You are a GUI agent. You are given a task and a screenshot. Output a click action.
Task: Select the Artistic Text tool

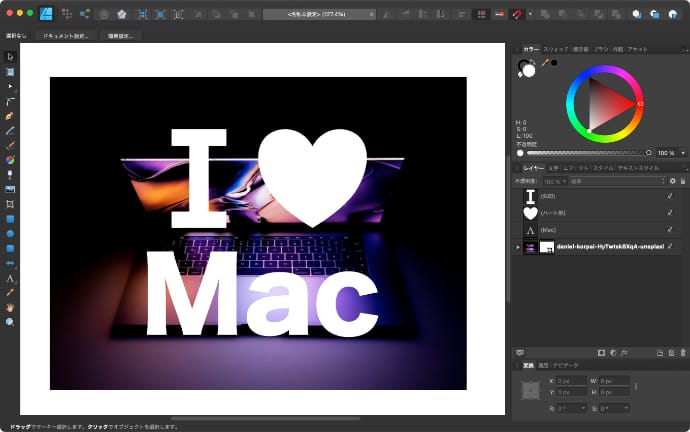click(10, 278)
